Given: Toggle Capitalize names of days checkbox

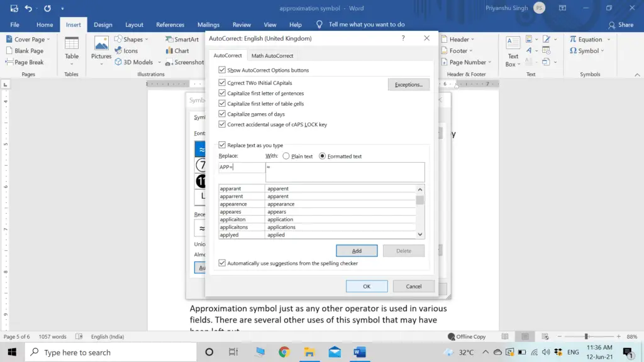Looking at the screenshot, I should 222,114.
